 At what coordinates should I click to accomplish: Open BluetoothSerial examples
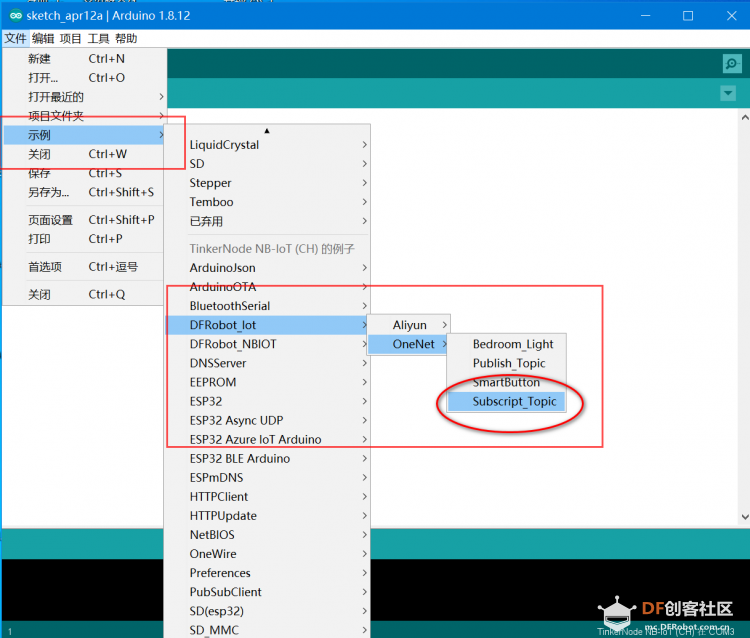tap(267, 306)
